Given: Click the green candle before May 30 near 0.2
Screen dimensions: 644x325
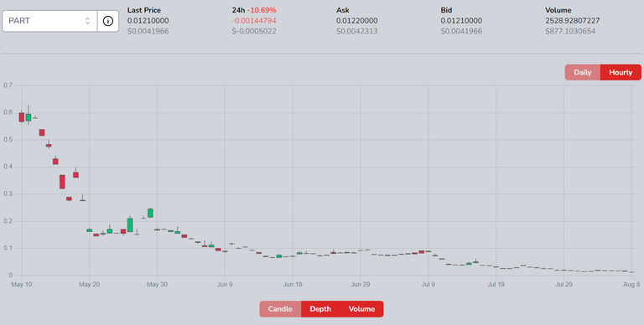Looking at the screenshot, I should (130, 224).
